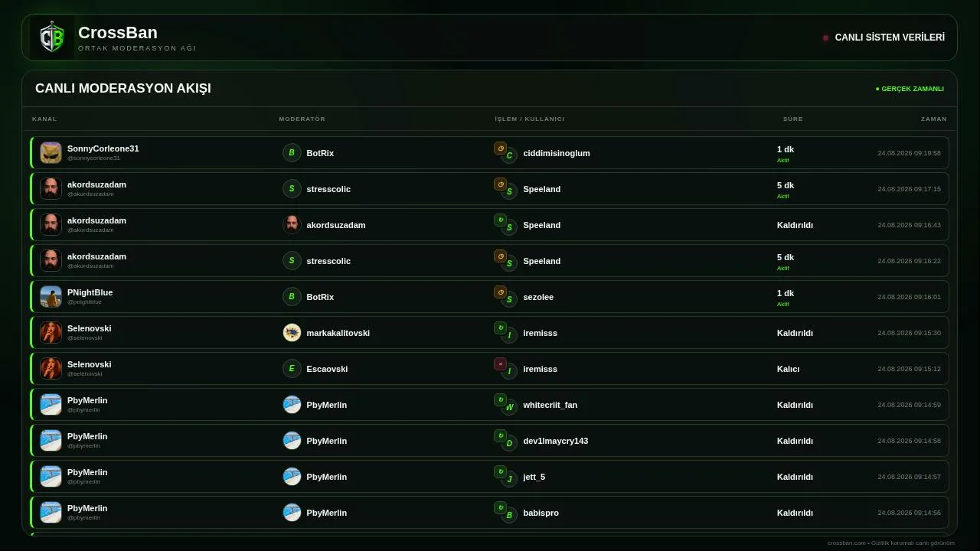
Task: Click the timeout icon next to ciddimisinoglum
Action: pyautogui.click(x=500, y=148)
